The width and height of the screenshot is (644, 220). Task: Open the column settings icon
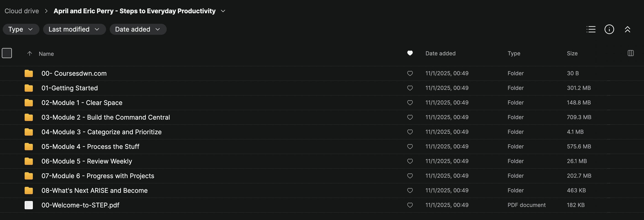click(631, 53)
